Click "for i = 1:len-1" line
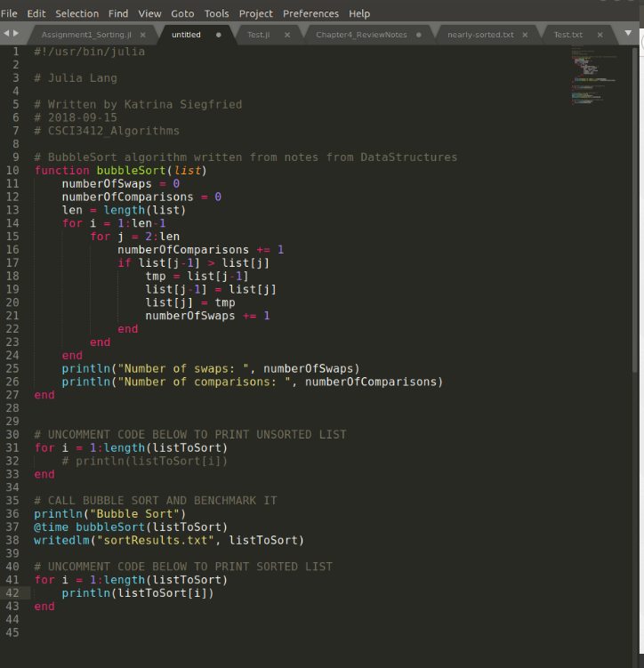Screen dimensions: 644x668 114,223
